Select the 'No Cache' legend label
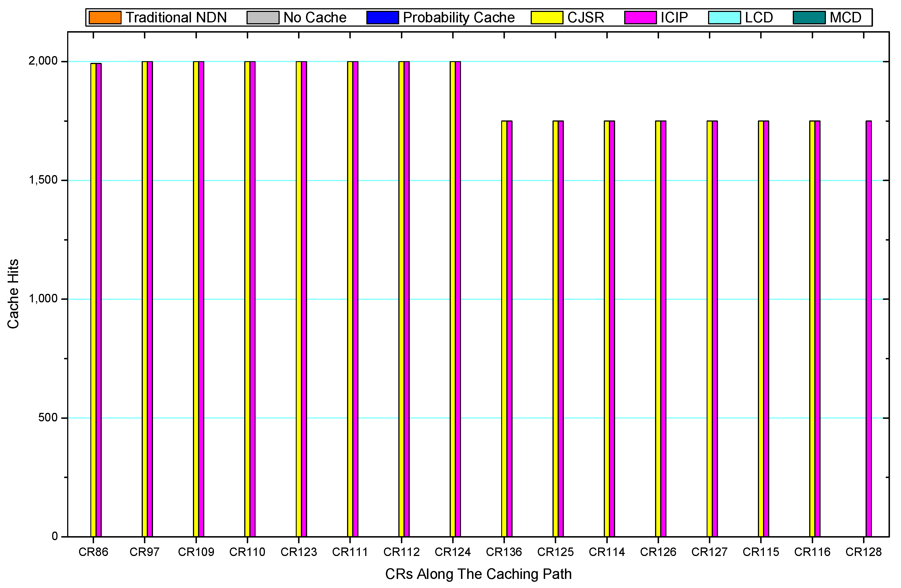 click(315, 17)
